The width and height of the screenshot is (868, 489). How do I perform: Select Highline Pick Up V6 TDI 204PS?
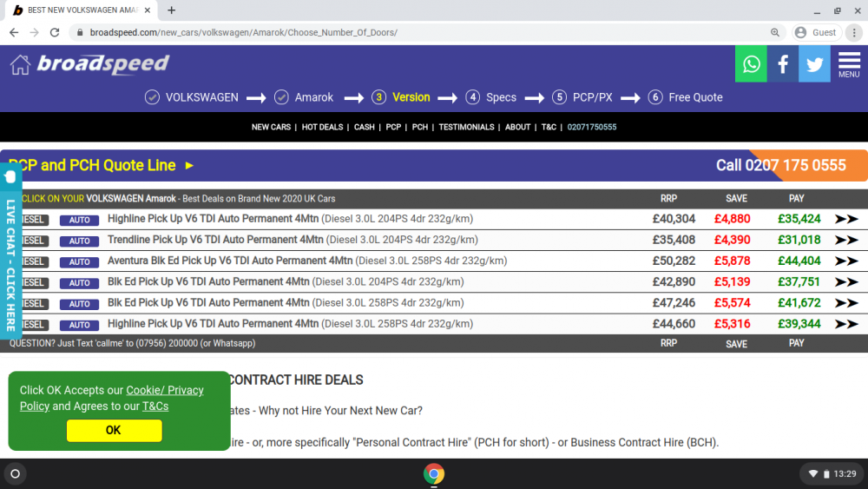tap(290, 219)
